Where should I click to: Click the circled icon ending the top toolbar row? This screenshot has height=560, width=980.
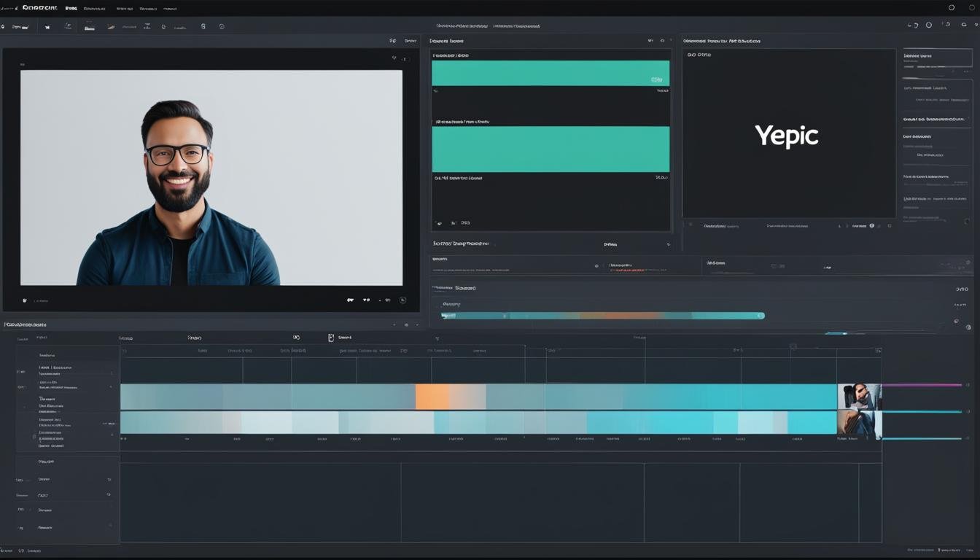click(222, 26)
